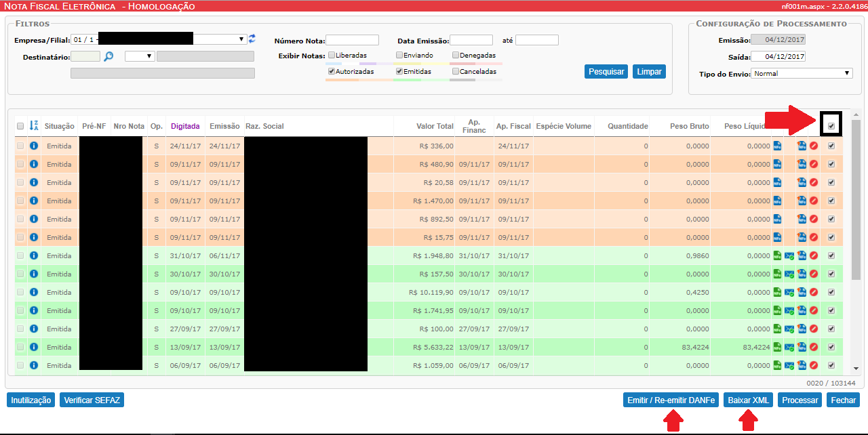Click NFe upload arrow icon on R$ 1.470,00 row
This screenshot has height=435, width=868.
pos(802,201)
